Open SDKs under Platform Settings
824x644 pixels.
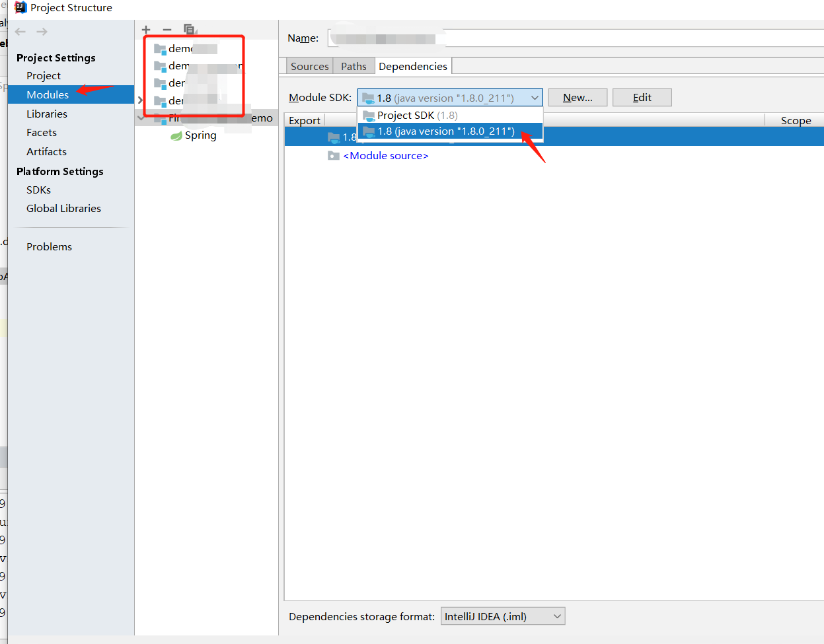pyautogui.click(x=38, y=190)
